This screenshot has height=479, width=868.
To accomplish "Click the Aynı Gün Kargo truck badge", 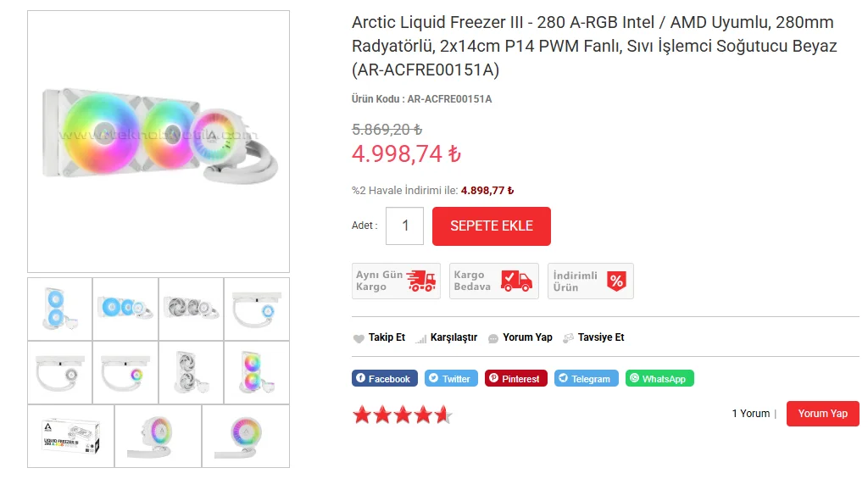I will point(396,281).
